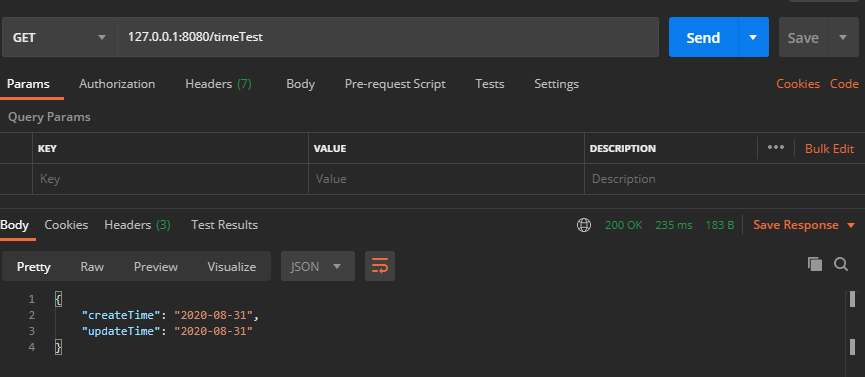Expand the Save button arrow options
Viewport: 865px width, 377px height.
click(x=843, y=37)
